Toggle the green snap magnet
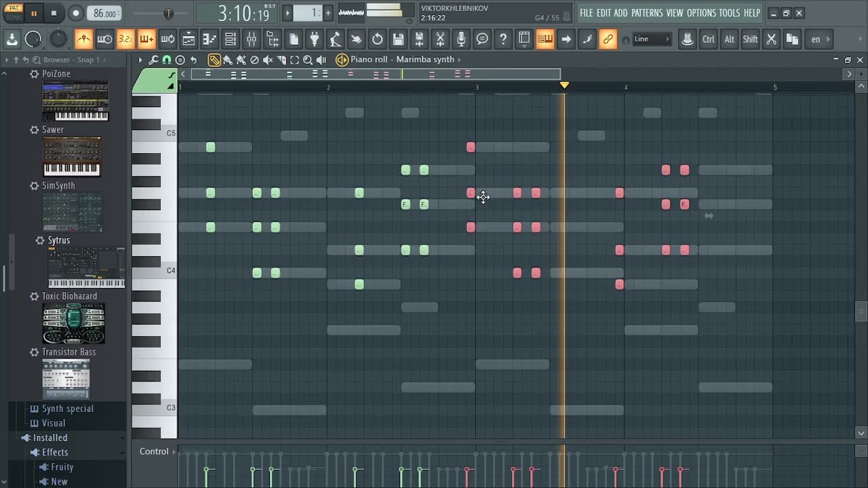 167,60
